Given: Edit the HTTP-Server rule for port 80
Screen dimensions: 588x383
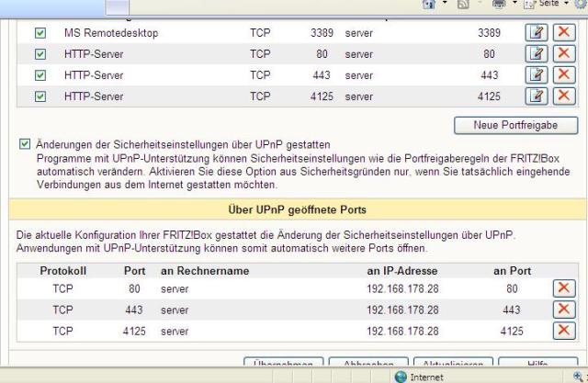Looking at the screenshot, I should pos(537,53).
